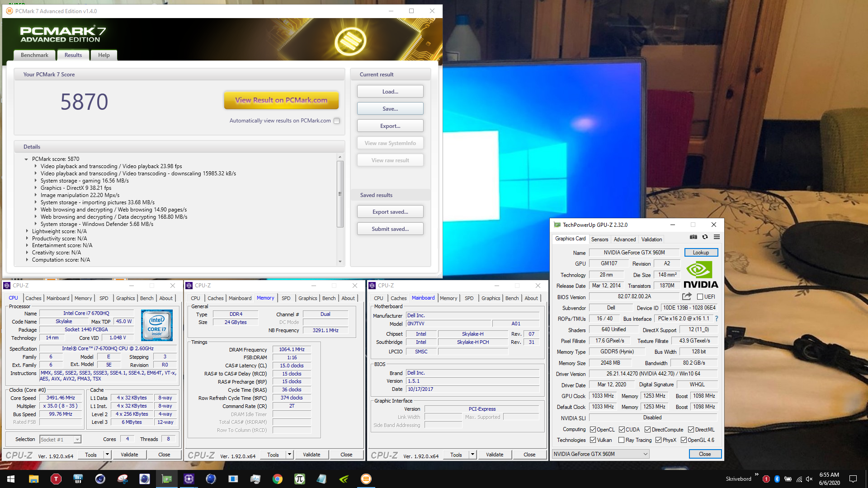This screenshot has width=868, height=488.
Task: Click the GPU-Z graphics card taskbar icon
Action: point(167,479)
